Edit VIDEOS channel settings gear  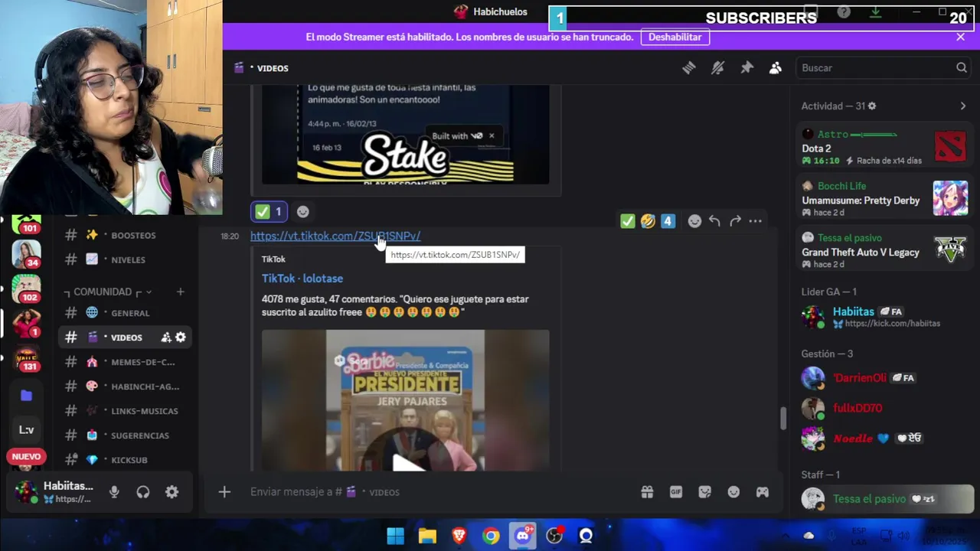click(181, 337)
